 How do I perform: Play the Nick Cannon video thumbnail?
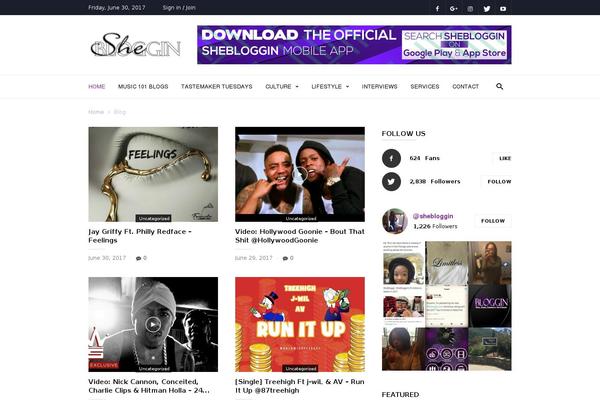[153, 324]
